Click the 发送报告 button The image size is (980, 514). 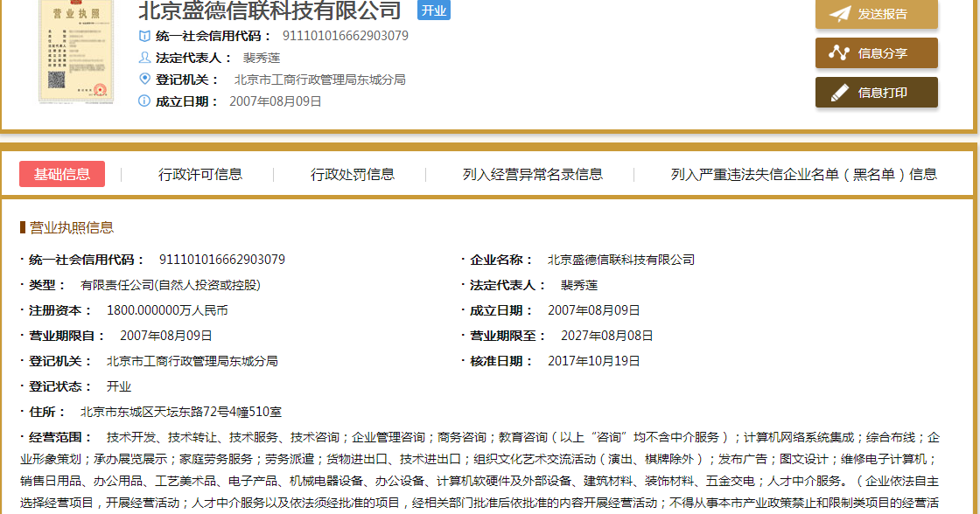tap(876, 14)
